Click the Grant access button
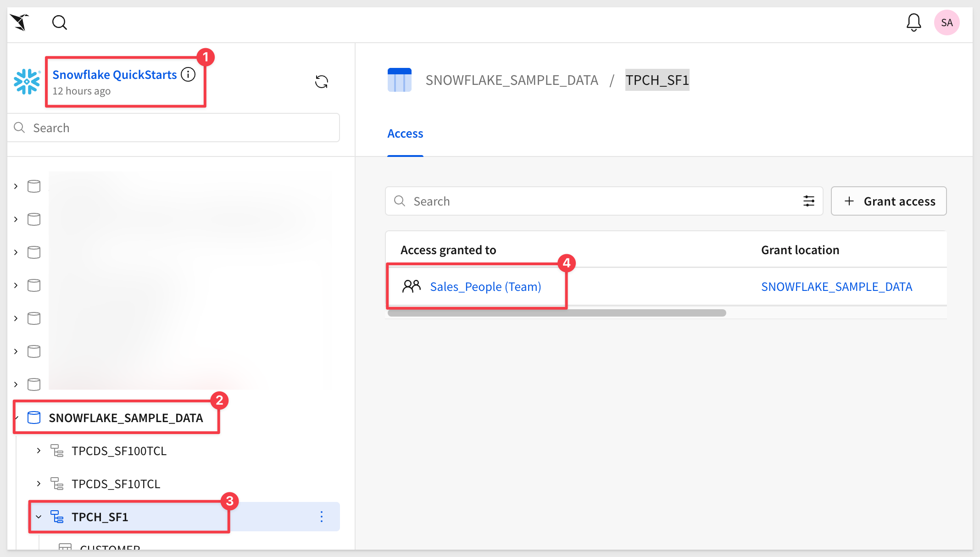 pyautogui.click(x=889, y=201)
